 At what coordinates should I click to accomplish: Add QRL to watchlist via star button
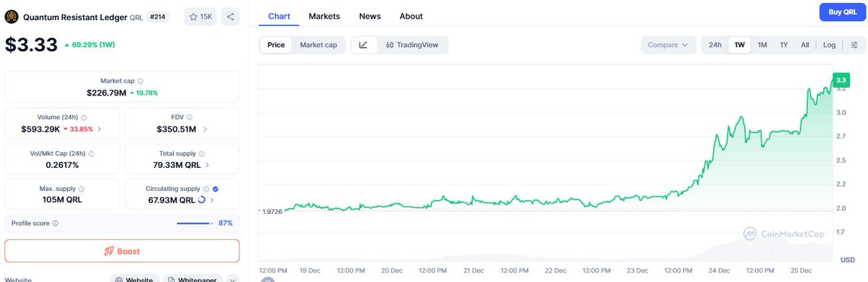tap(200, 16)
